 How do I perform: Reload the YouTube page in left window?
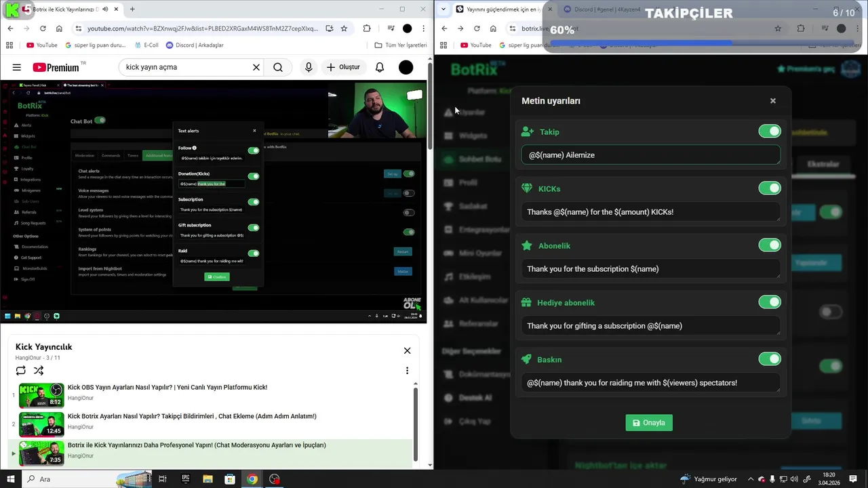pyautogui.click(x=43, y=28)
